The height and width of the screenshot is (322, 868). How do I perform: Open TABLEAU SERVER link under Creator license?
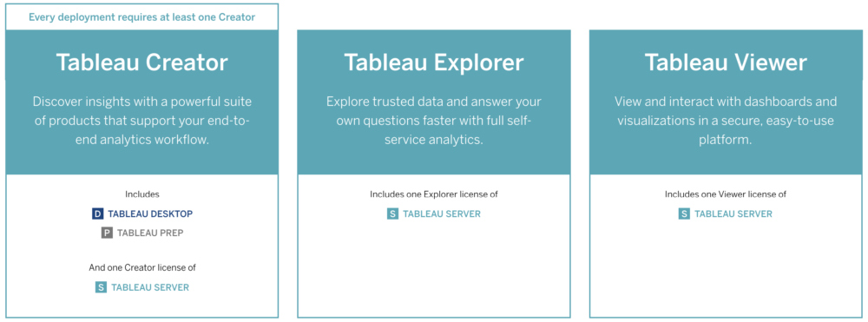pos(150,287)
